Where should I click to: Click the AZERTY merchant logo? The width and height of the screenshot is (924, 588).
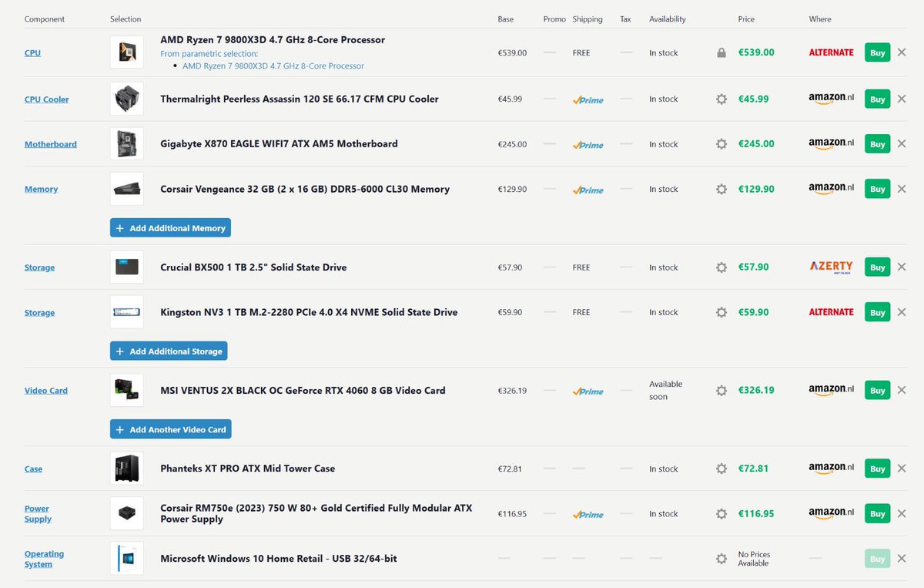831,267
